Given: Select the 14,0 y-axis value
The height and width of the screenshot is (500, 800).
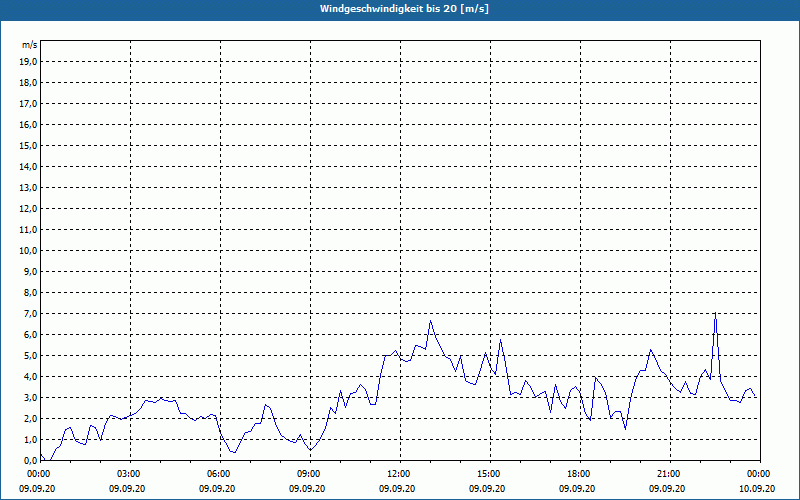Looking at the screenshot, I should [28, 166].
